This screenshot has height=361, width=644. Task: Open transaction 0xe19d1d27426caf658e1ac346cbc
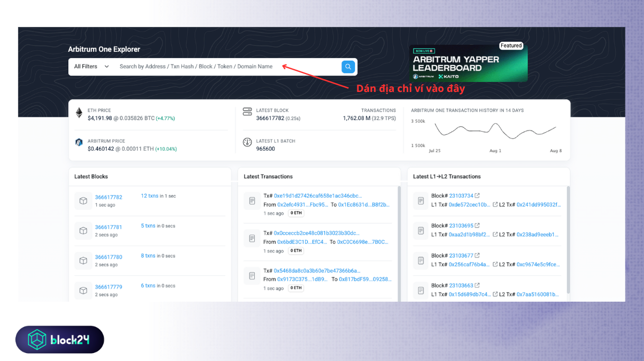(318, 196)
